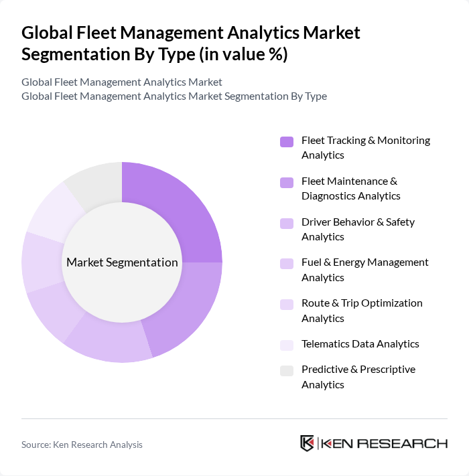This screenshot has height=476, width=469.
Task: Click the gray Predictive & Prescriptive legend swatch
Action: (x=287, y=370)
